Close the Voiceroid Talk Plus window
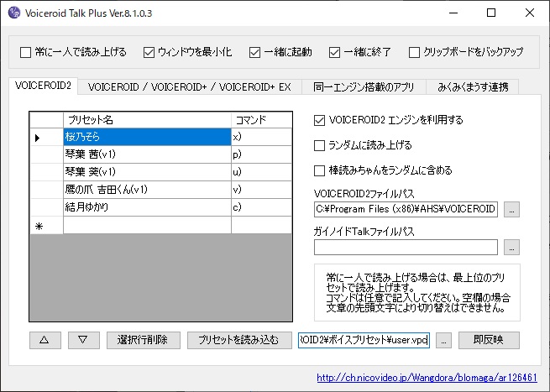This screenshot has width=550, height=392. [530, 13]
